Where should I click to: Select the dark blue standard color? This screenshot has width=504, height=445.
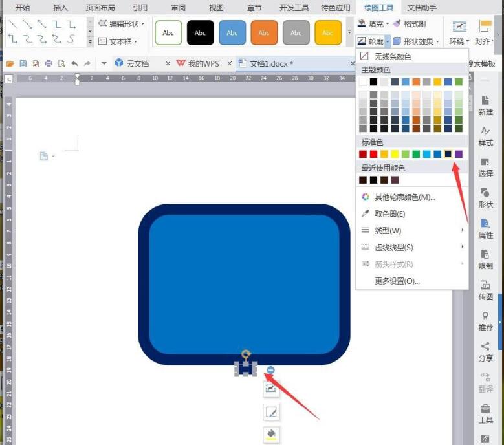448,154
